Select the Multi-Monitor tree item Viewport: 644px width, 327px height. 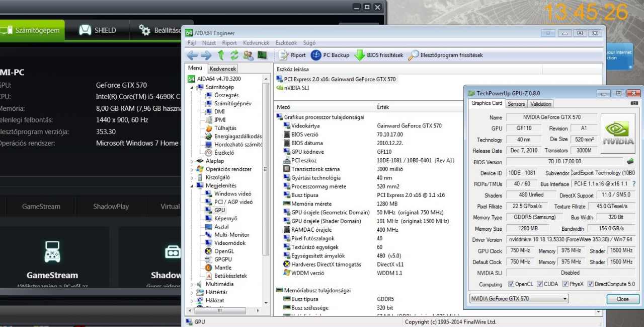227,235
